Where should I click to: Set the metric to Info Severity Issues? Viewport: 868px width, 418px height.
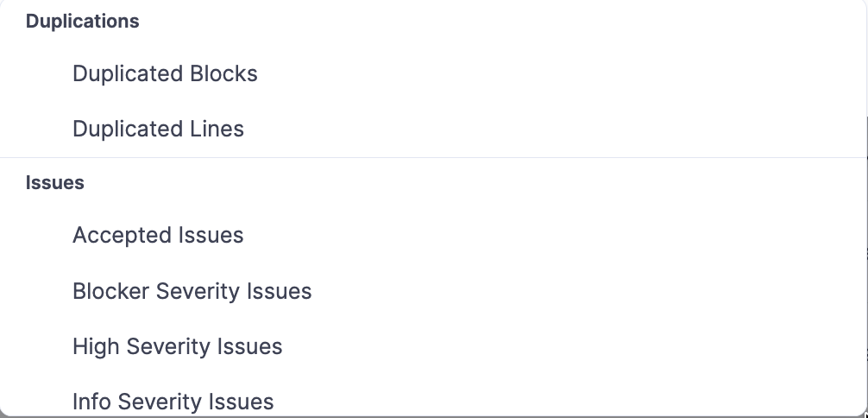[x=173, y=402]
